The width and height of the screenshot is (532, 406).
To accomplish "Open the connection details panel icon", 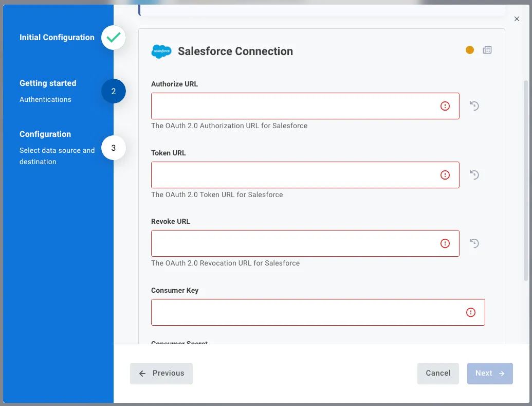I will click(x=487, y=50).
